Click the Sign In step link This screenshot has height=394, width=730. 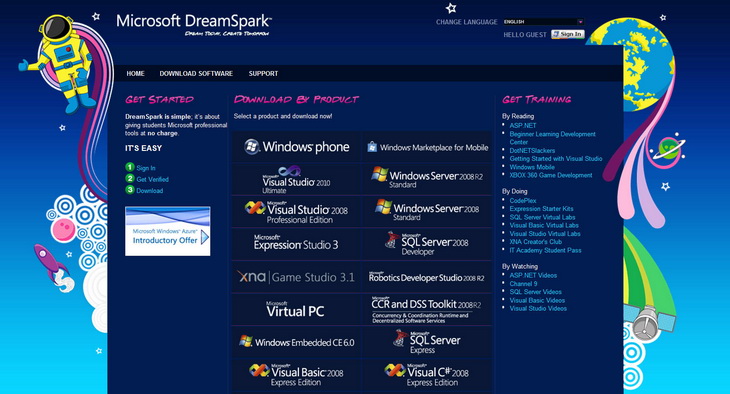(146, 168)
